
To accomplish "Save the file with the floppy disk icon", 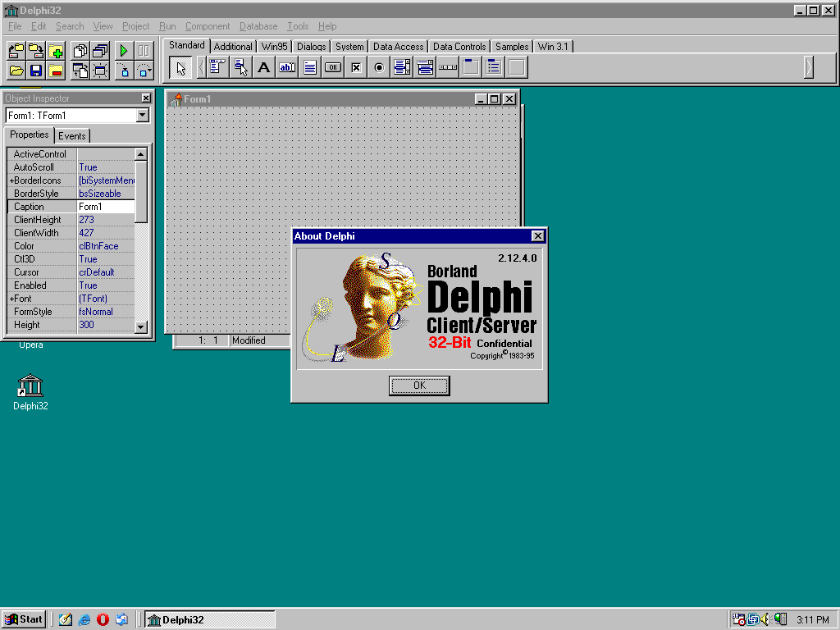I will click(36, 71).
